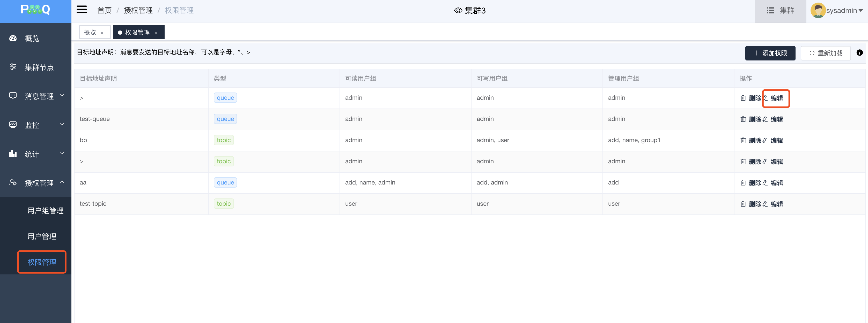The image size is (868, 323).
Task: Click the hamburger menu collapse icon
Action: (82, 10)
